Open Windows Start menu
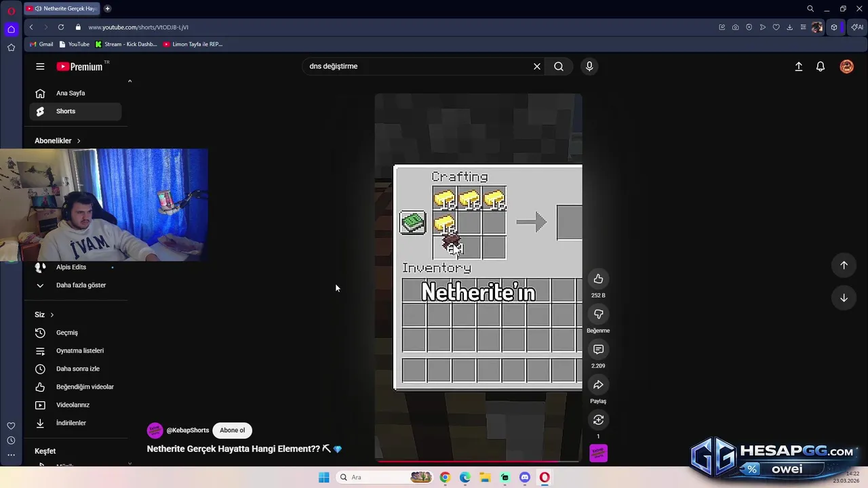The image size is (868, 488). (324, 477)
